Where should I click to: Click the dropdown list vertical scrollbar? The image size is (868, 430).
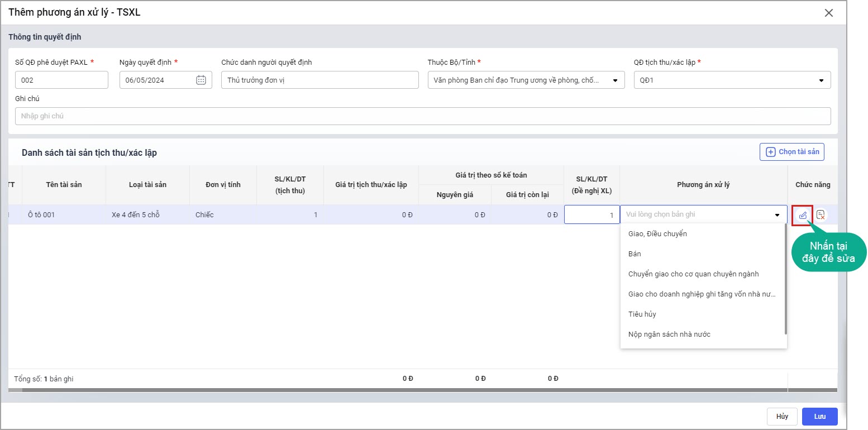click(x=785, y=279)
